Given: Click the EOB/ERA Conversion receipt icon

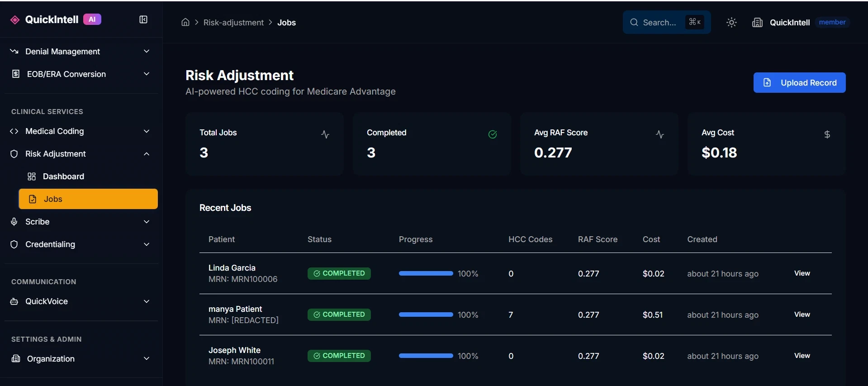Looking at the screenshot, I should [16, 74].
